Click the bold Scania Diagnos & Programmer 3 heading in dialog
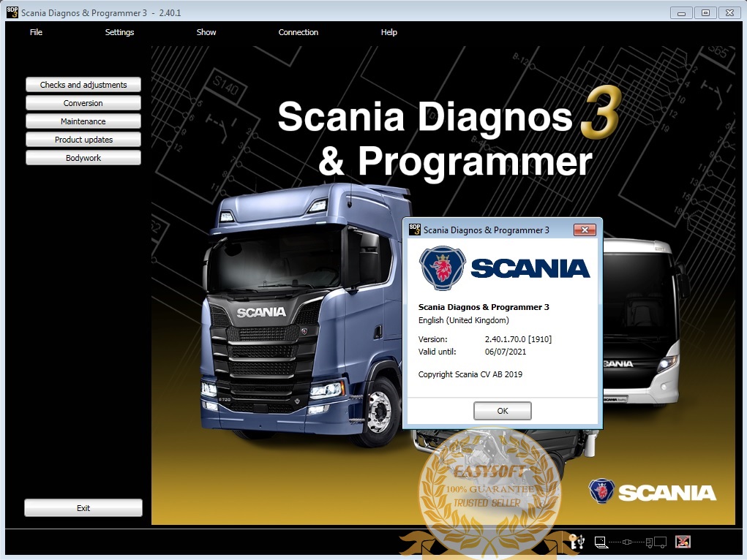Image resolution: width=747 pixels, height=560 pixels. coord(484,307)
